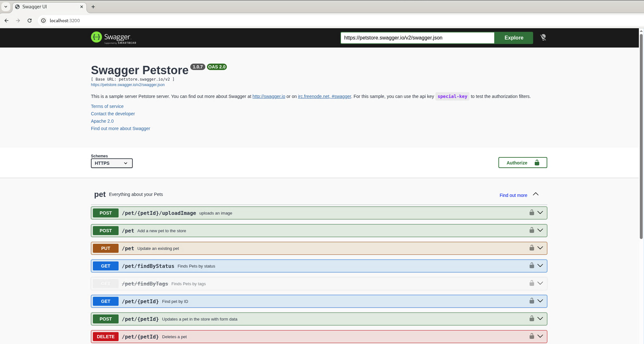Click the site information icon in address bar

(43, 21)
